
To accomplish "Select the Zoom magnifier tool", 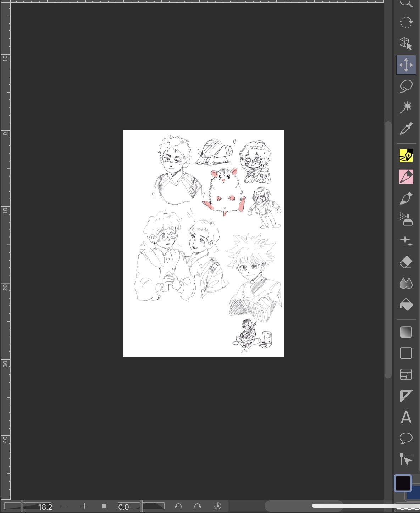I will click(406, 3).
